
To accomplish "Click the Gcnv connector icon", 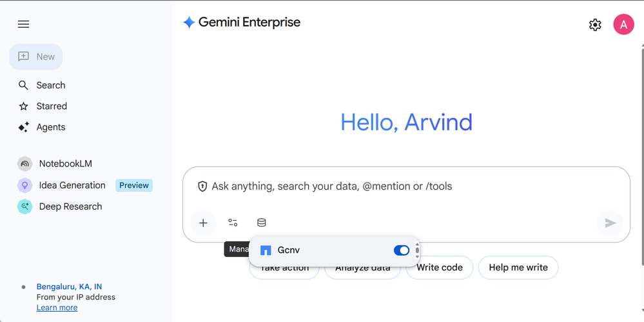I will [266, 250].
